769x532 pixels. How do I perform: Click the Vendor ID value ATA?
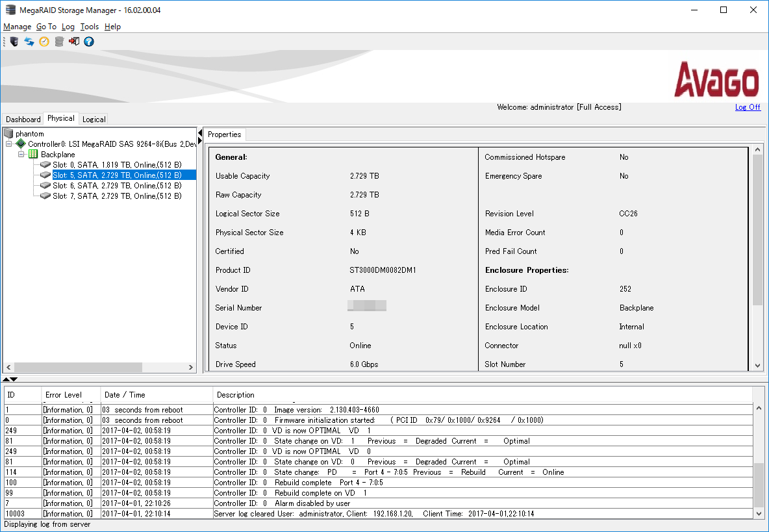tap(357, 289)
